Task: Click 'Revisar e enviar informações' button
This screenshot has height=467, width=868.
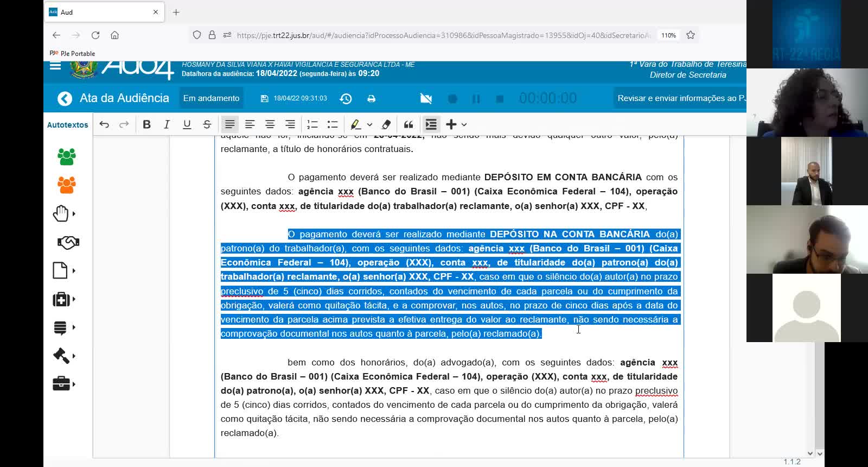Action: [x=681, y=98]
